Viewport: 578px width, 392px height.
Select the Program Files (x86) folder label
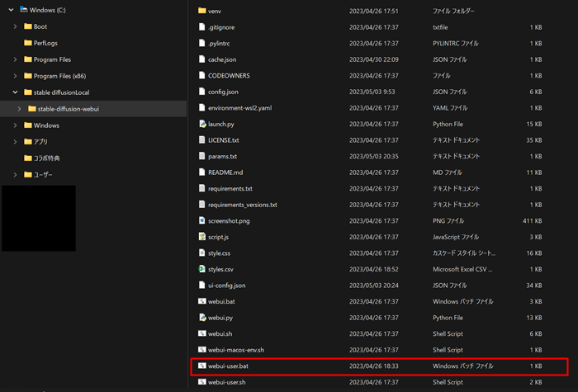59,76
